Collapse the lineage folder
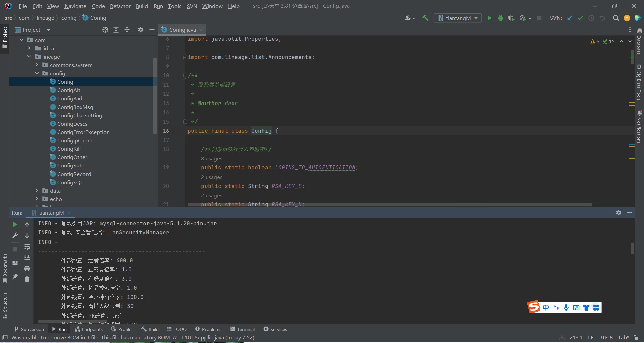644x343 pixels. [29, 57]
